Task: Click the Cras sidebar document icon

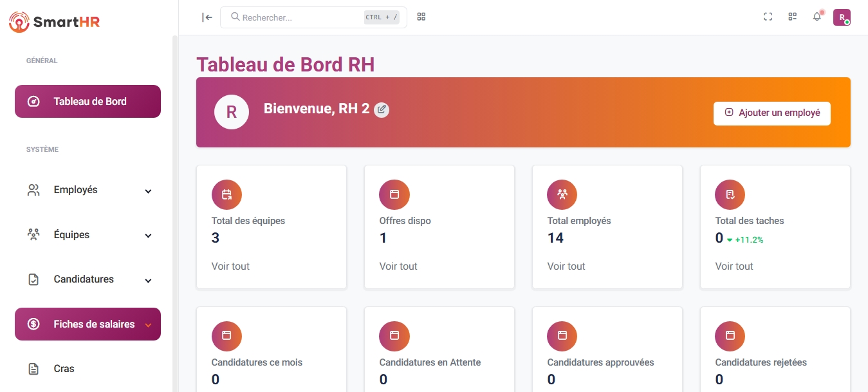Action: coord(33,368)
